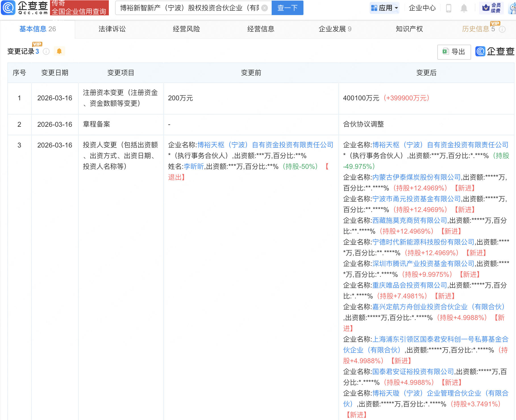
Task: Open the mobile phone app icon
Action: [x=449, y=8]
